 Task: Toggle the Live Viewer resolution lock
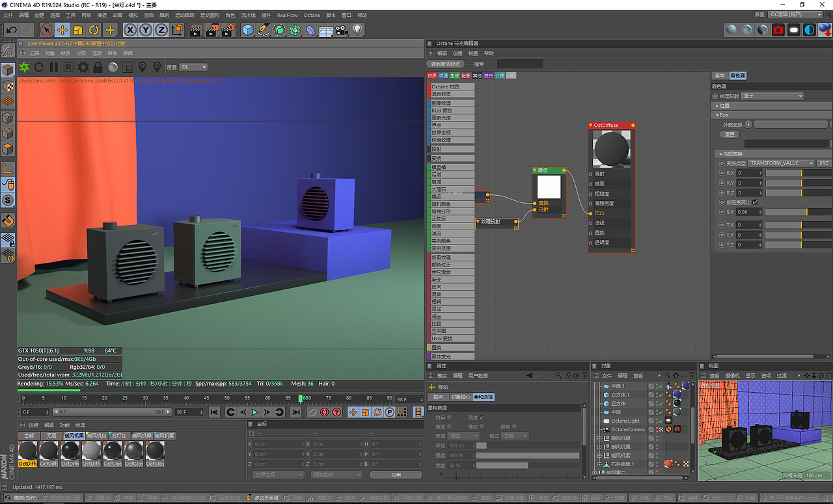tap(98, 67)
